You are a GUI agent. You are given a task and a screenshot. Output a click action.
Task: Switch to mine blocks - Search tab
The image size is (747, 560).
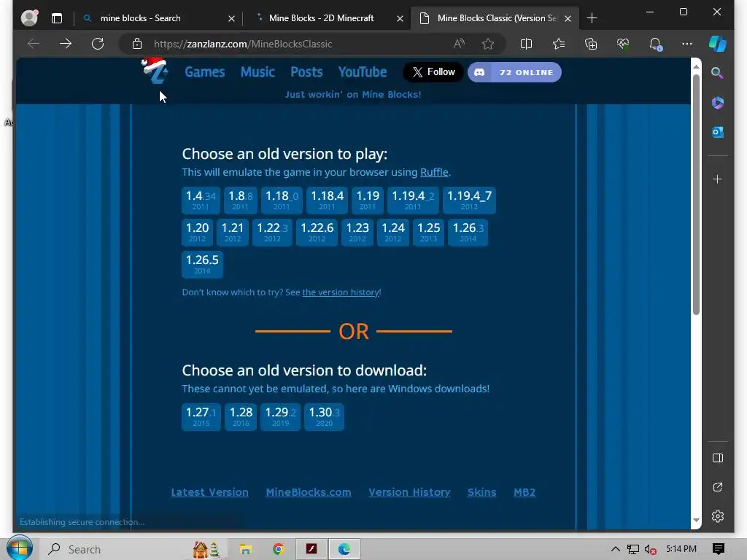click(140, 18)
